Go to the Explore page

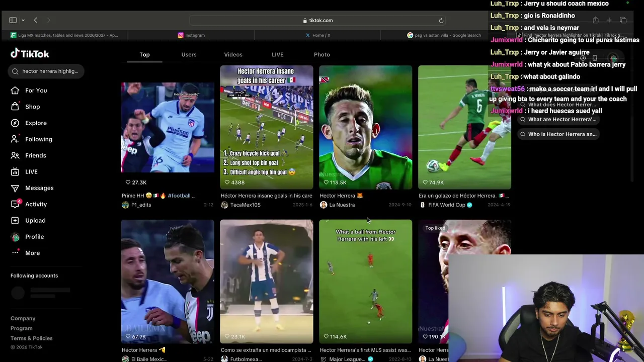point(36,123)
